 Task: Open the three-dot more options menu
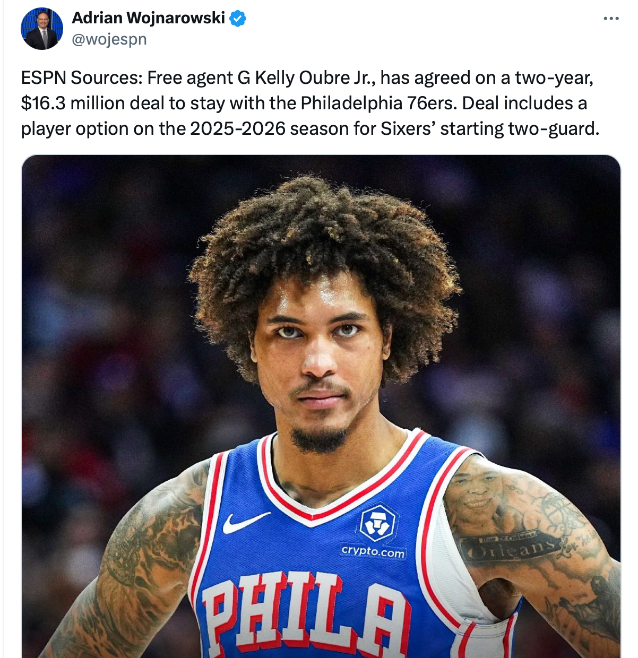tap(611, 18)
